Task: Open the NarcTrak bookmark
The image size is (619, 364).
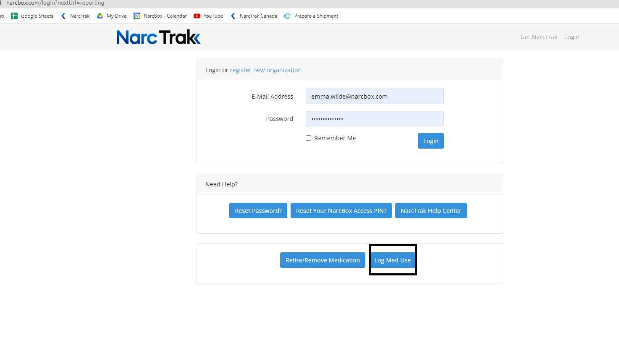Action: pos(76,16)
